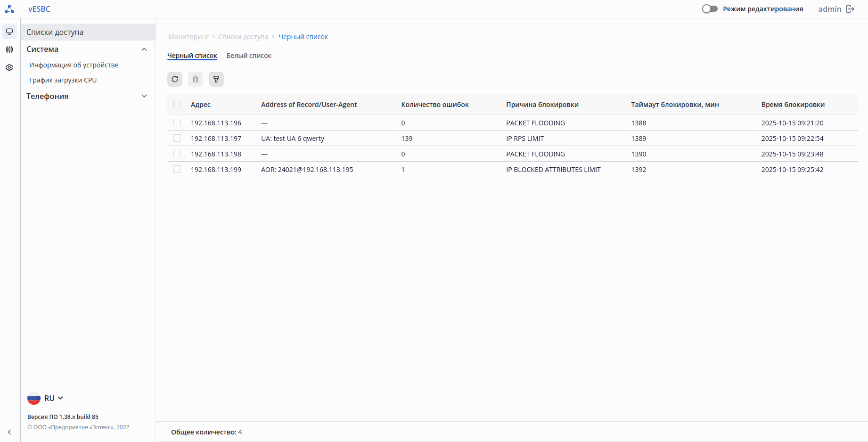This screenshot has height=442, width=868.
Task: Collapse sidebar with bottom-left arrow
Action: 9,432
